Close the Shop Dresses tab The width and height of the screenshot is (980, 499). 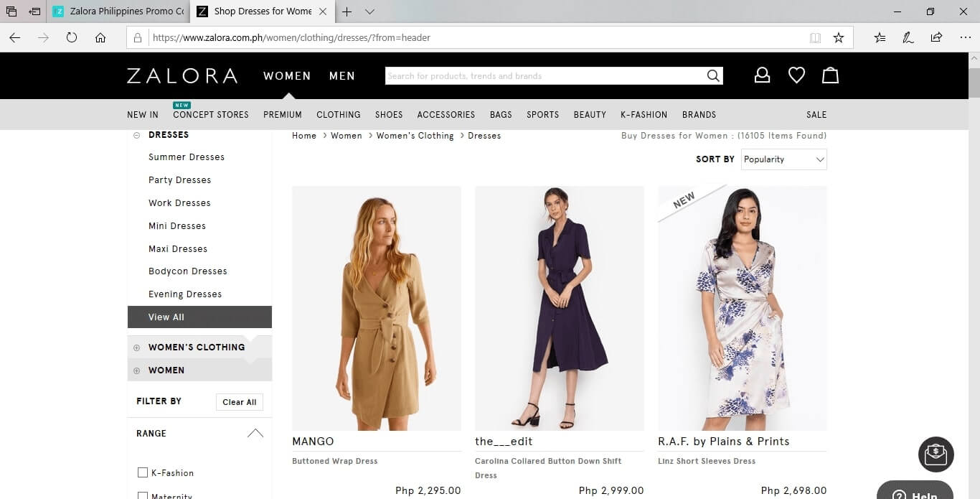tap(322, 11)
